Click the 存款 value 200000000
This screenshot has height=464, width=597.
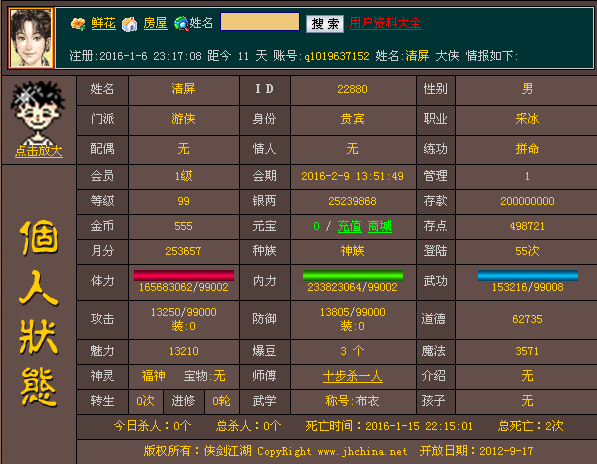(527, 201)
